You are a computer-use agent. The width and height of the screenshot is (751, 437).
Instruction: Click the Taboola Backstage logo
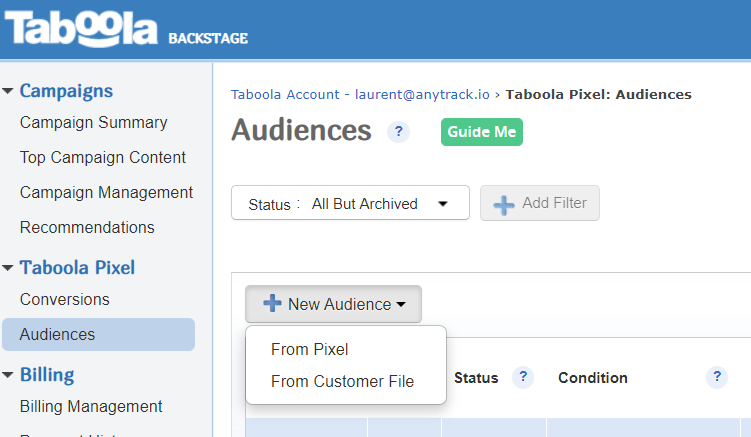126,29
